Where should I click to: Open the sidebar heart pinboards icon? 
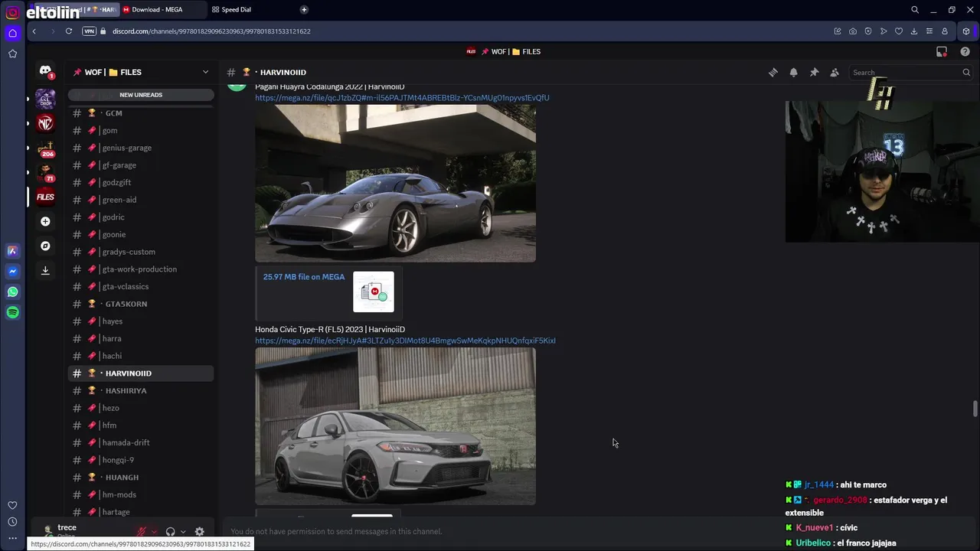12,505
